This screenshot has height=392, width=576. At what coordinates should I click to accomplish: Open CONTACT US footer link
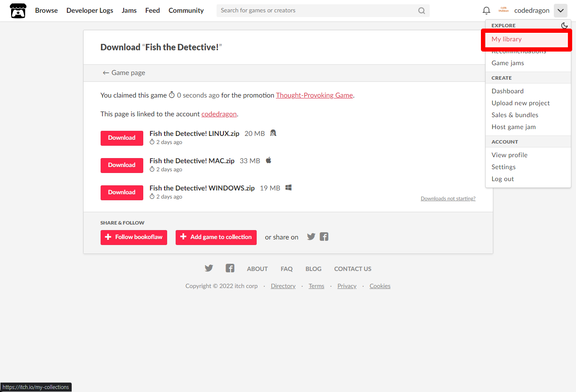[353, 269]
